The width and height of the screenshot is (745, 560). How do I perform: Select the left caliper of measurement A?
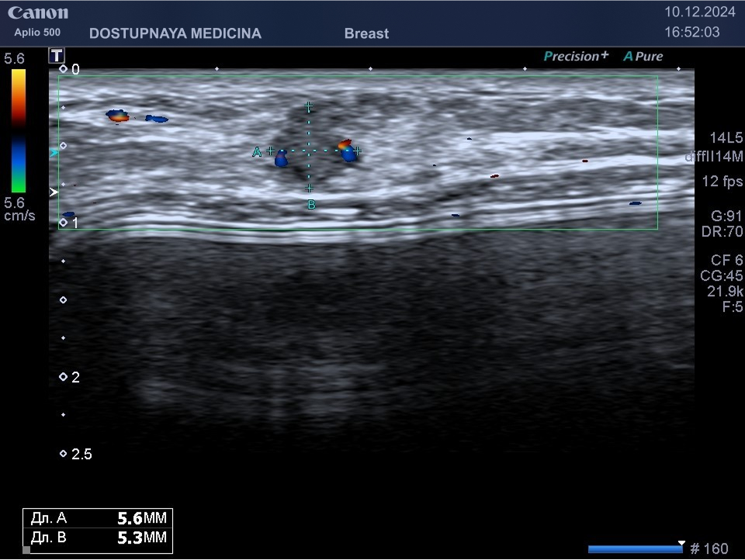click(270, 150)
